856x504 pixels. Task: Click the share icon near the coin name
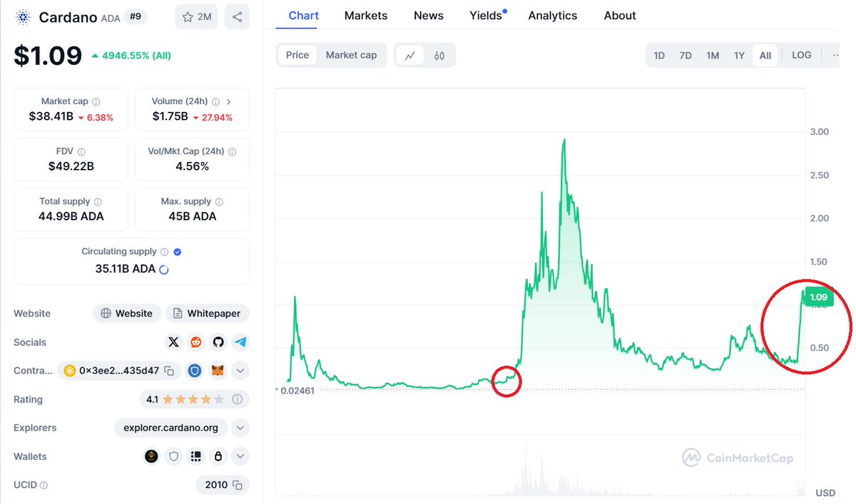click(x=237, y=16)
